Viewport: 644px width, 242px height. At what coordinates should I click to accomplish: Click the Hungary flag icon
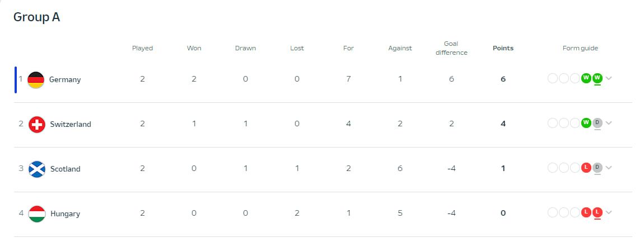37,213
